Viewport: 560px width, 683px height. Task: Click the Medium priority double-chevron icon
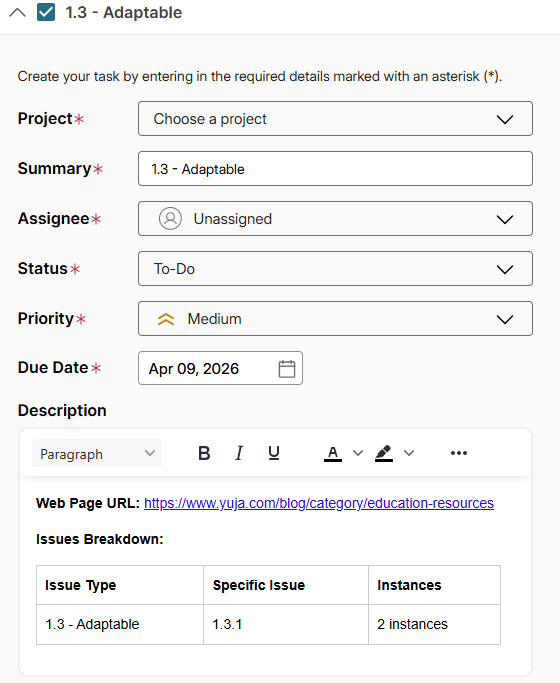click(x=166, y=319)
